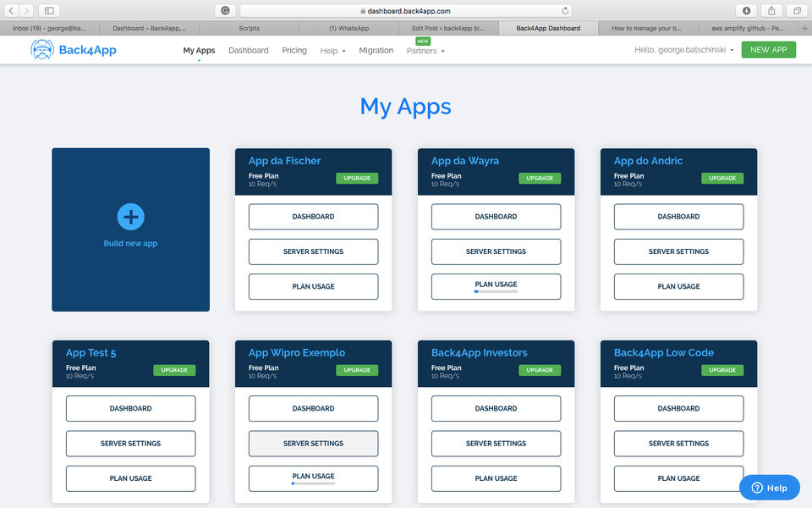The width and height of the screenshot is (812, 508).
Task: Open App da Fischer Dashboard
Action: tap(313, 217)
